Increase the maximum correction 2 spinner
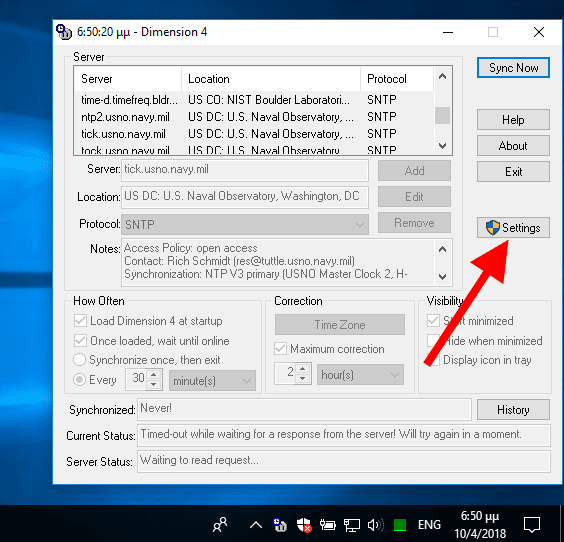 303,369
